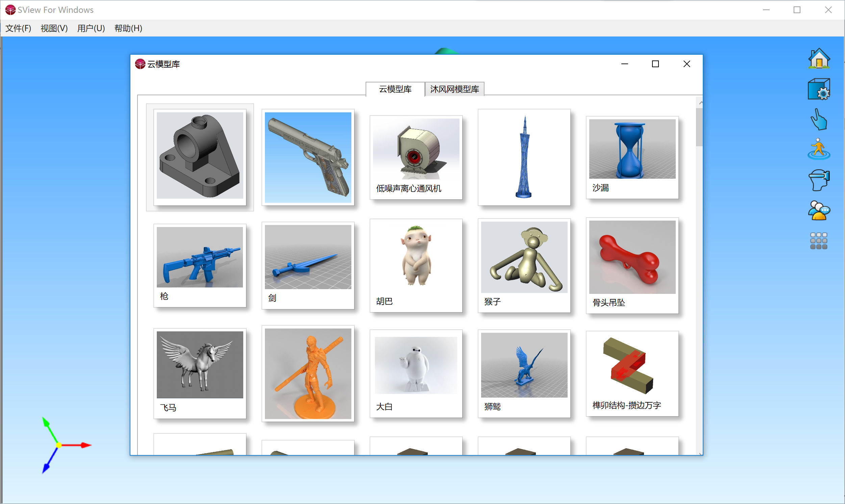The height and width of the screenshot is (504, 845).
Task: Open the 低噪声离心通风机 model card
Action: [x=416, y=157]
